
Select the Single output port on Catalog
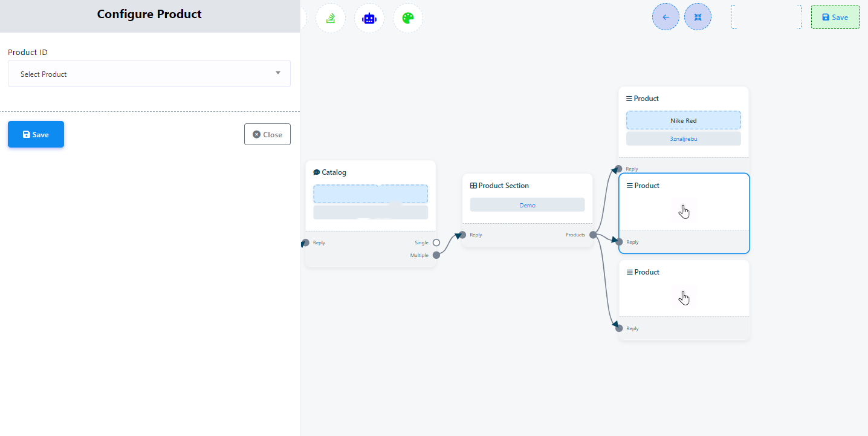(x=436, y=242)
